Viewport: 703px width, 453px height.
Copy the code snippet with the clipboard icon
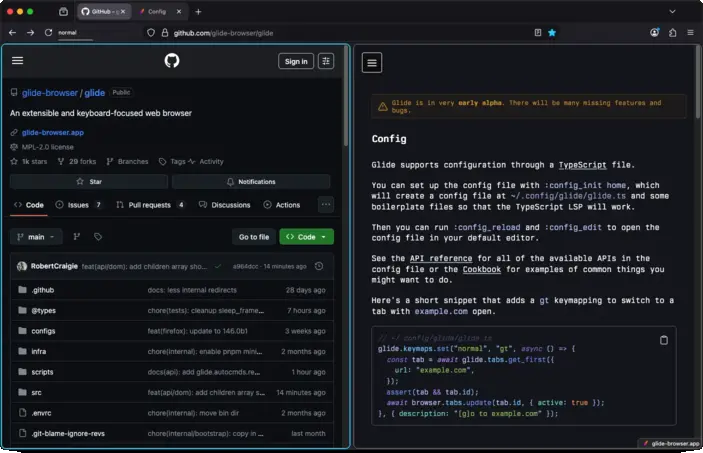[663, 340]
